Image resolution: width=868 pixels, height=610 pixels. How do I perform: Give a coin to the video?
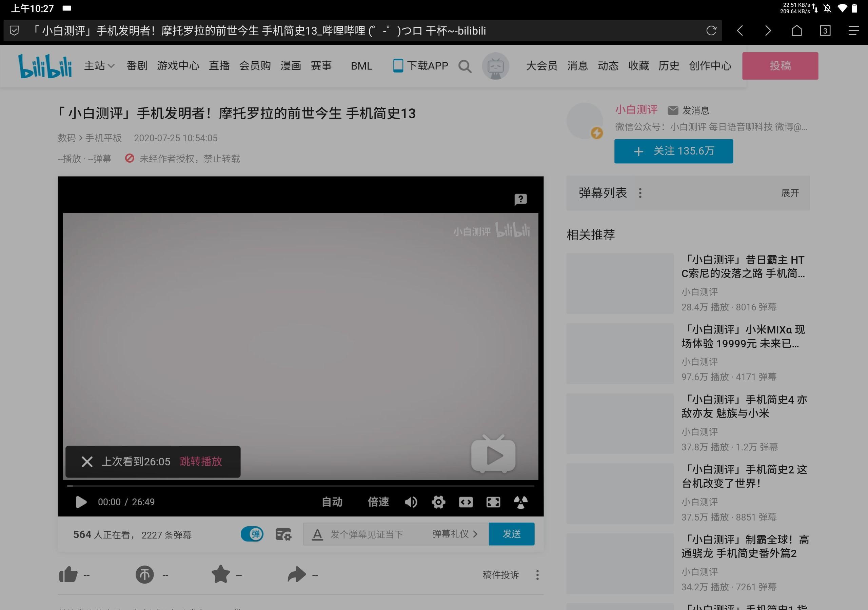point(144,575)
